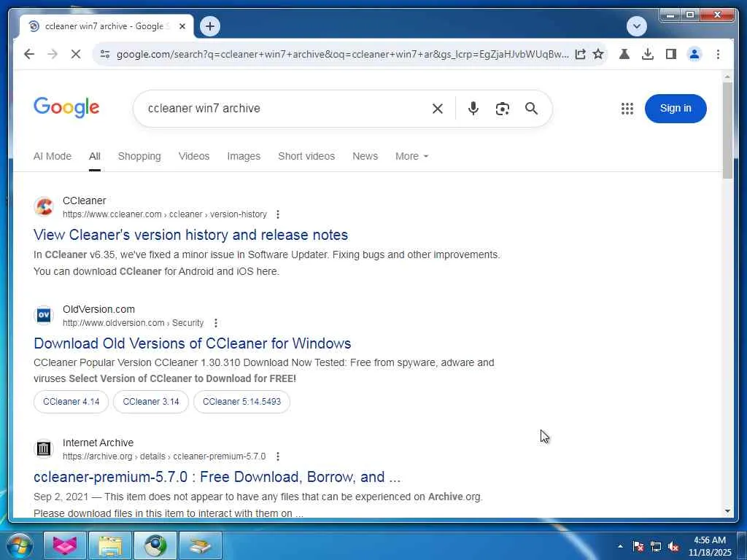Viewport: 747px width, 560px height.
Task: Switch to Images results
Action: [244, 156]
